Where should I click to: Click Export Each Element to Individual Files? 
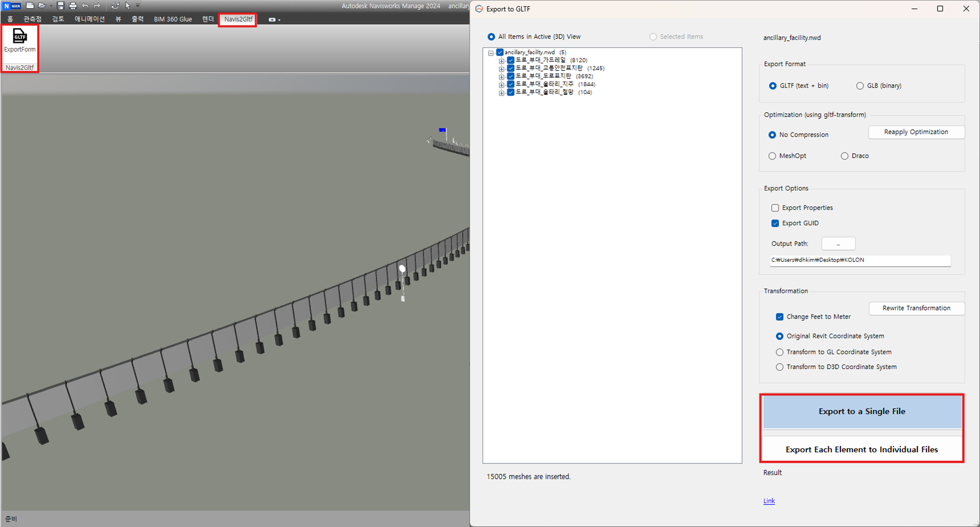pyautogui.click(x=862, y=450)
